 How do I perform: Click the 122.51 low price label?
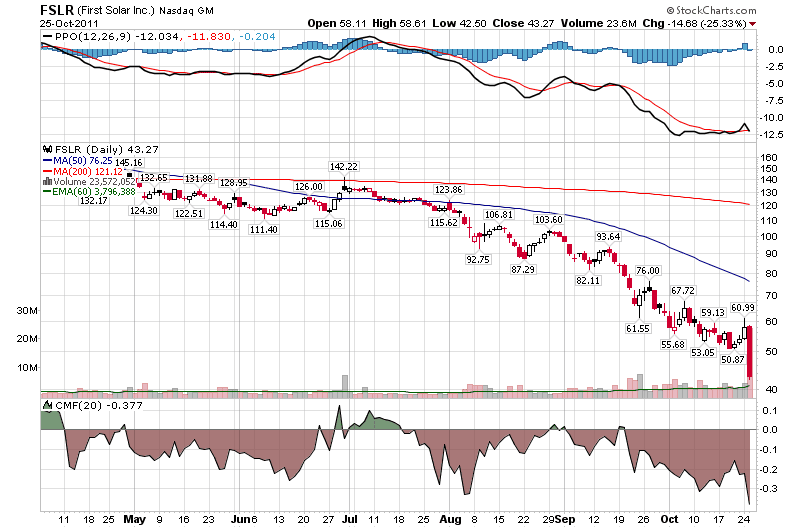(x=189, y=214)
